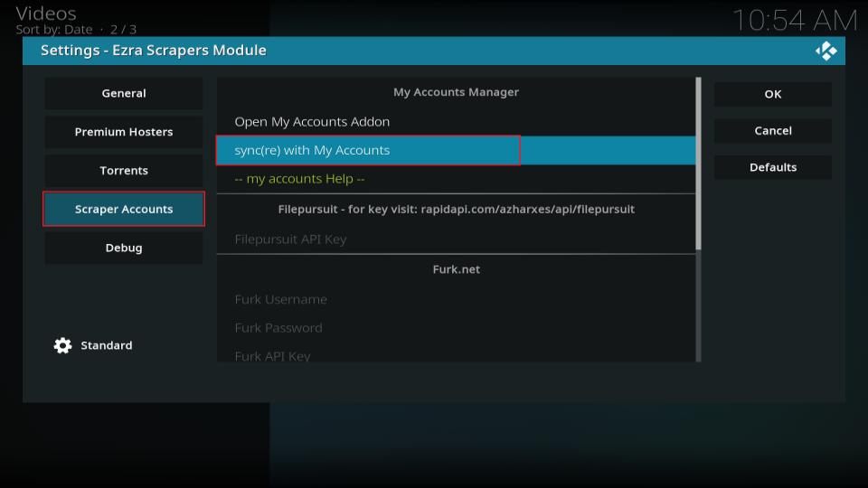The width and height of the screenshot is (868, 488).
Task: Open the my accounts Help entry
Action: pos(456,179)
